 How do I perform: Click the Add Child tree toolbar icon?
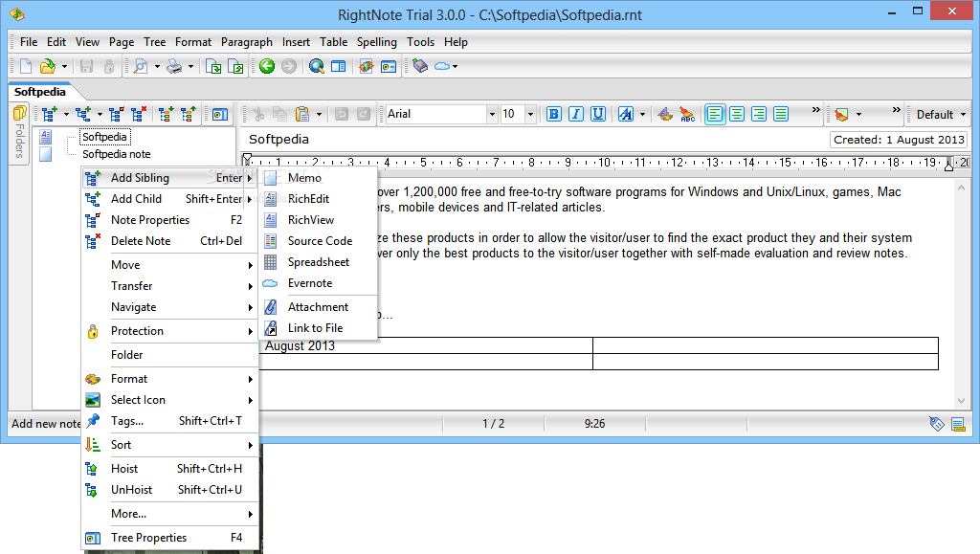click(82, 114)
